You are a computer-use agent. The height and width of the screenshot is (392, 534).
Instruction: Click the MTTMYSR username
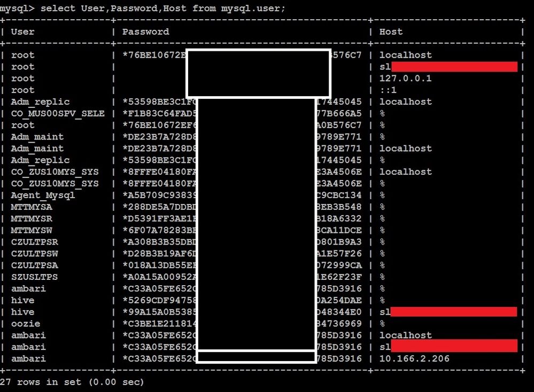click(x=32, y=218)
